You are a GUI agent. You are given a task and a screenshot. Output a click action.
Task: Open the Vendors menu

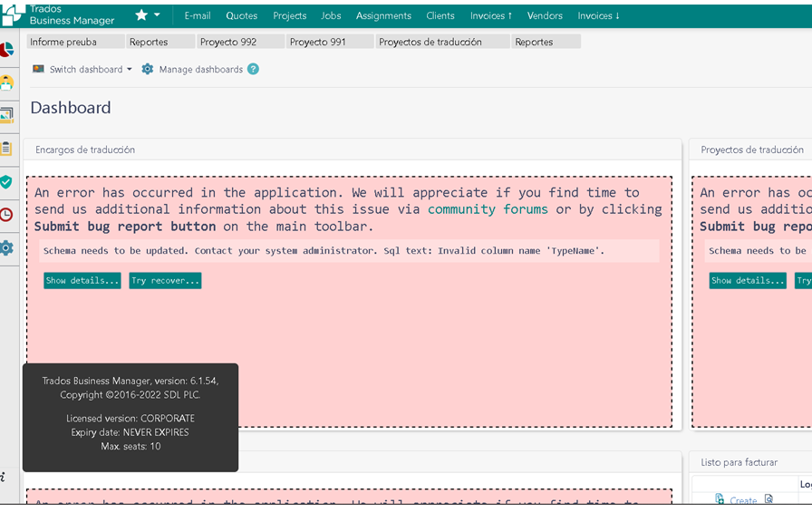(x=545, y=16)
